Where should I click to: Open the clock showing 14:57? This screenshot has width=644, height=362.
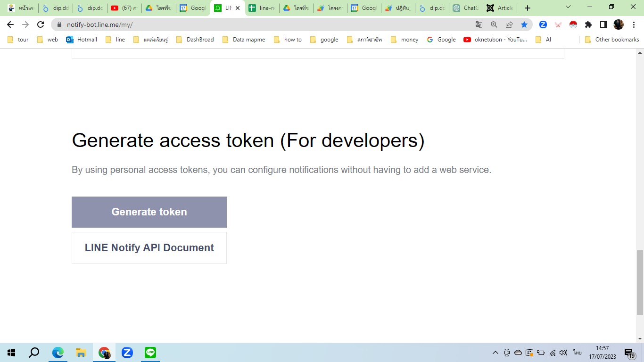[602, 353]
